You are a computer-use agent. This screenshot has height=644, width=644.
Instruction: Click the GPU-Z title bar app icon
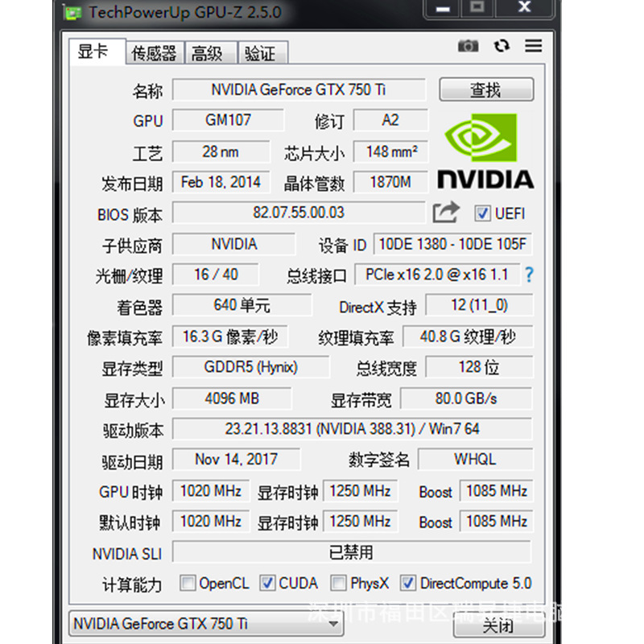[x=73, y=13]
